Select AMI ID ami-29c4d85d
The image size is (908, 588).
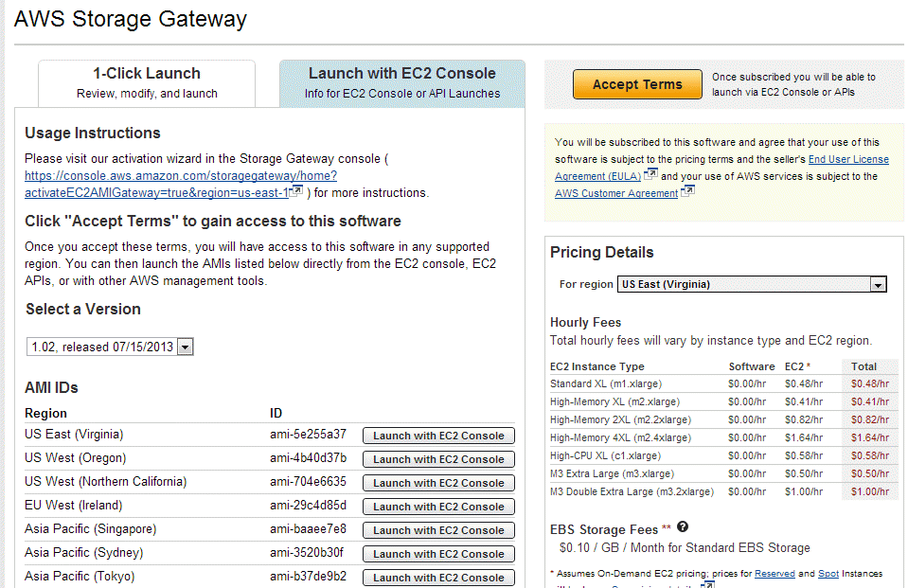(x=308, y=506)
